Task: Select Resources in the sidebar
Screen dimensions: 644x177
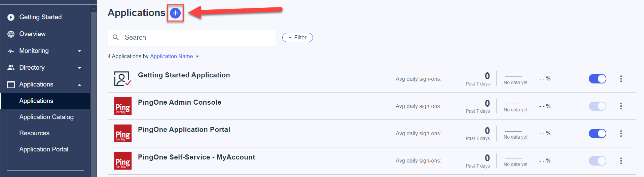Action: click(34, 133)
